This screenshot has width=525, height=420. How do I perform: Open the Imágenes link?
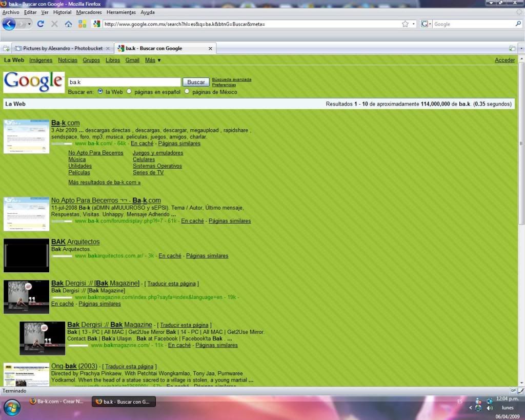tap(41, 61)
